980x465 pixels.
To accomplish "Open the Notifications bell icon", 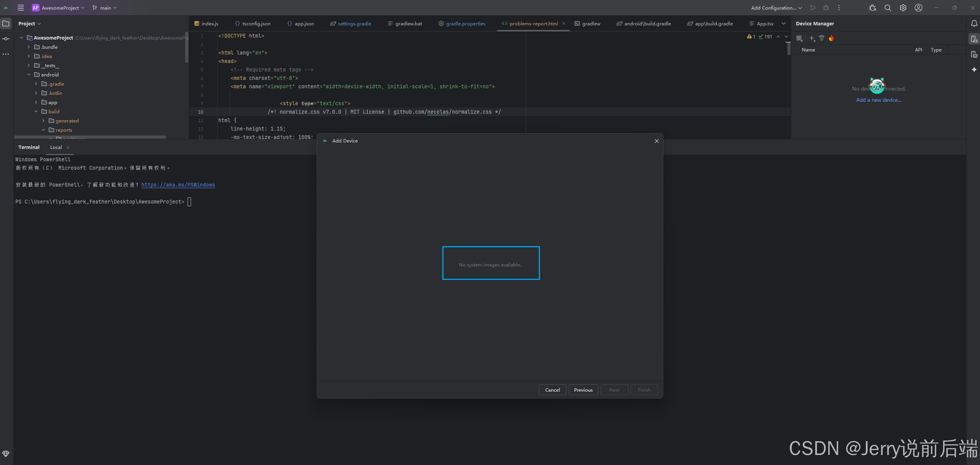I will 974,23.
